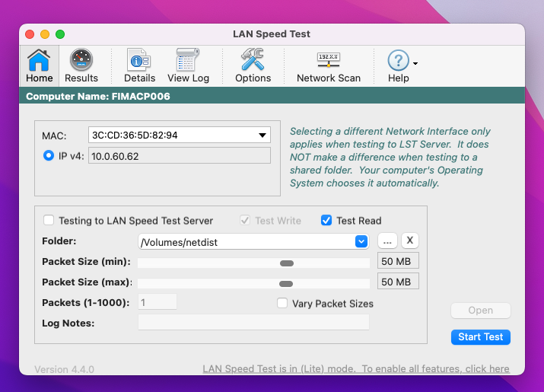Click the IP v4 address field
544x392 pixels.
click(180, 156)
